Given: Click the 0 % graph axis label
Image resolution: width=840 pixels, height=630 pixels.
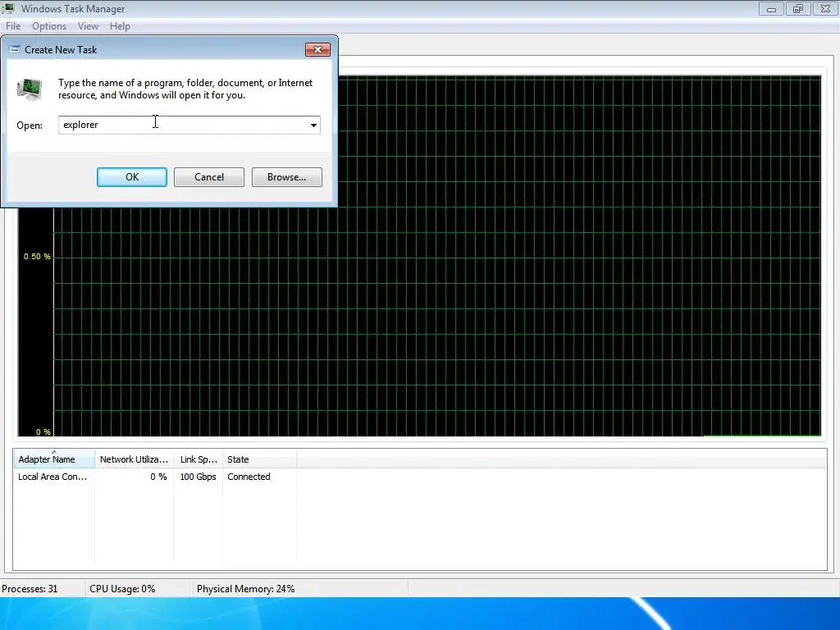Looking at the screenshot, I should click(x=43, y=431).
